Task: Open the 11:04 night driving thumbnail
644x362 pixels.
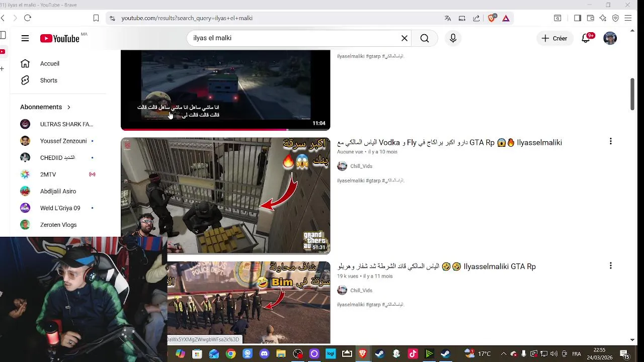Action: click(x=225, y=89)
